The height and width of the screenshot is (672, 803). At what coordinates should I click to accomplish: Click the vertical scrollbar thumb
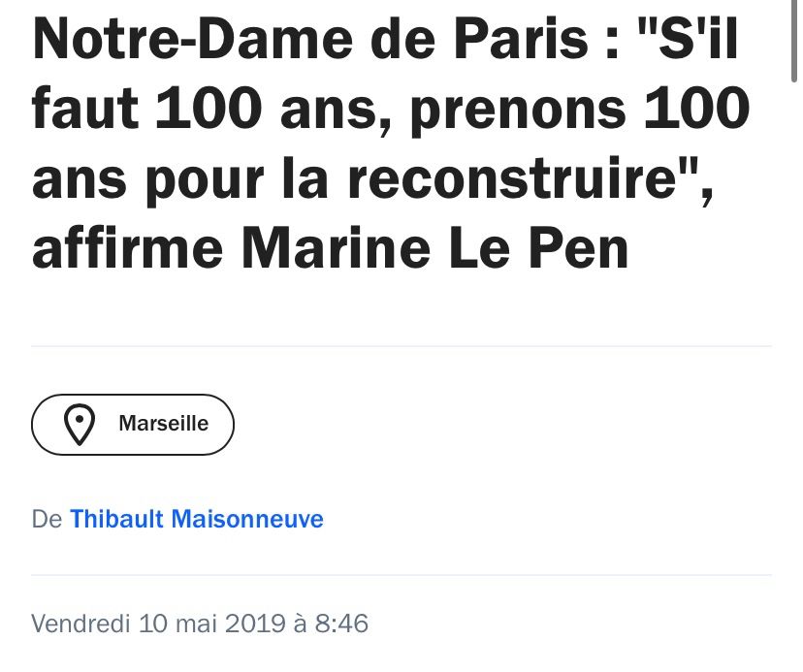tap(793, 41)
